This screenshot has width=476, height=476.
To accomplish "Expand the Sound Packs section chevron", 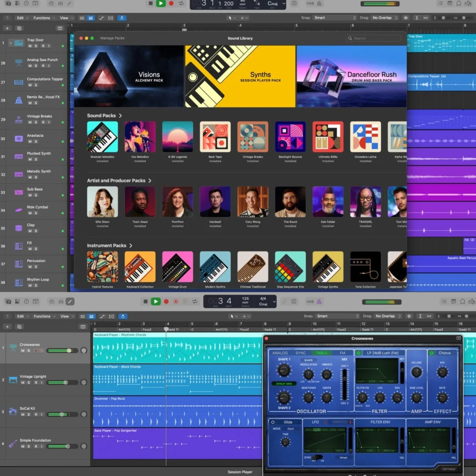I will tap(120, 115).
